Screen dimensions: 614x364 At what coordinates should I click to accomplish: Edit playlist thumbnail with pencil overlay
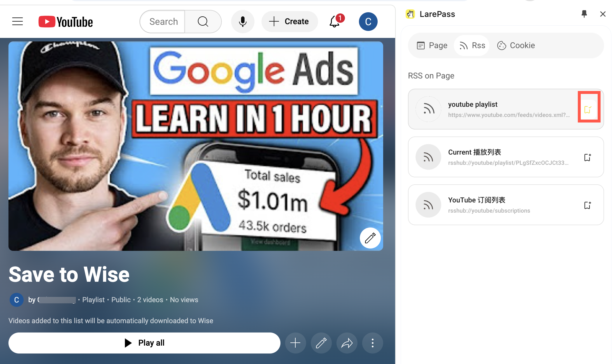(370, 238)
